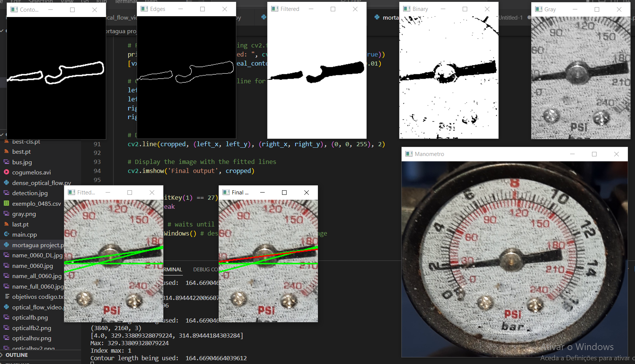Click the video icon beside cogumelos.avi
Screen dimensions: 635x364
point(6,172)
